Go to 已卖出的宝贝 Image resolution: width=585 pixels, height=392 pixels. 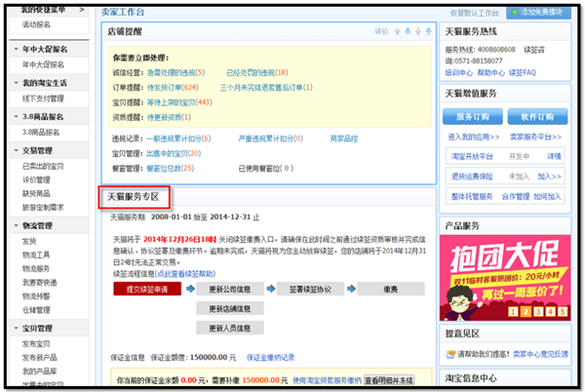coord(43,167)
